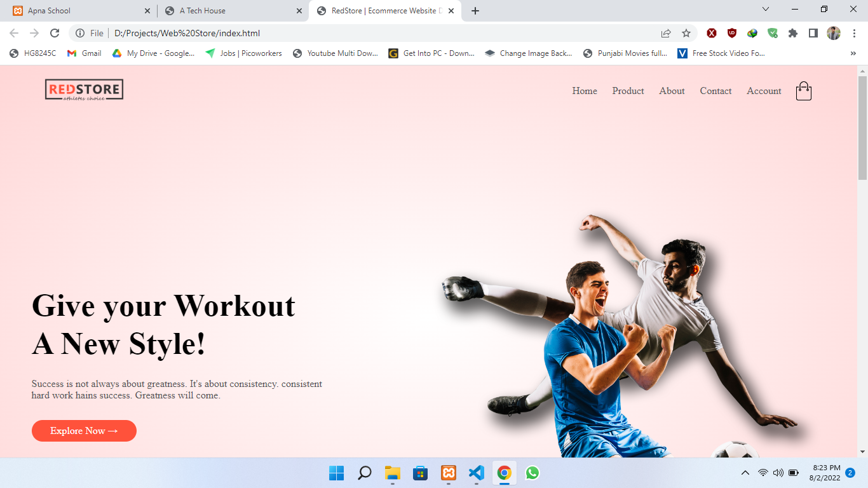Open the battery tray icon
Image resolution: width=868 pixels, height=488 pixels.
[794, 473]
